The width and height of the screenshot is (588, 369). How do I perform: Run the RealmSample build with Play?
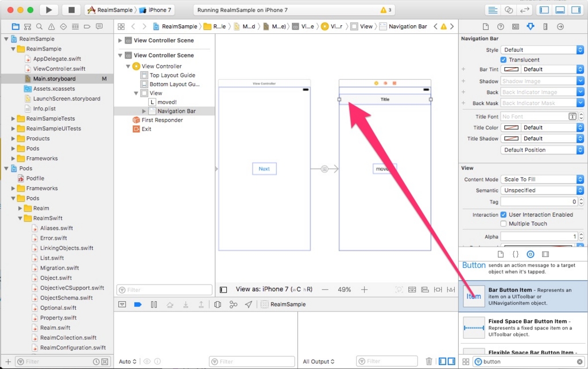tap(49, 10)
